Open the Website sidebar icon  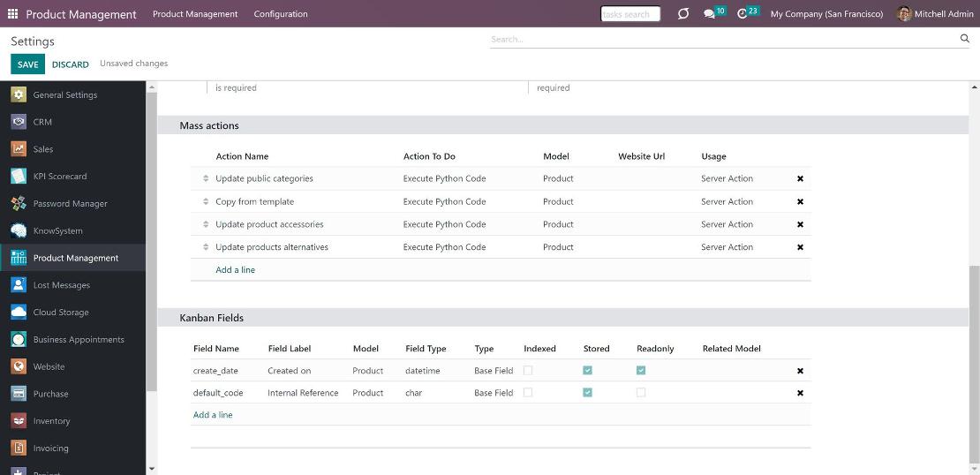19,366
